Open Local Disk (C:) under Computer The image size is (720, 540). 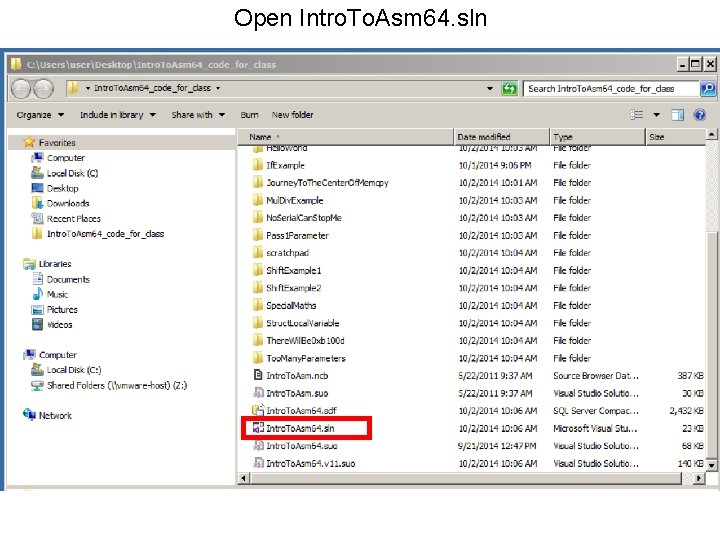point(73,370)
